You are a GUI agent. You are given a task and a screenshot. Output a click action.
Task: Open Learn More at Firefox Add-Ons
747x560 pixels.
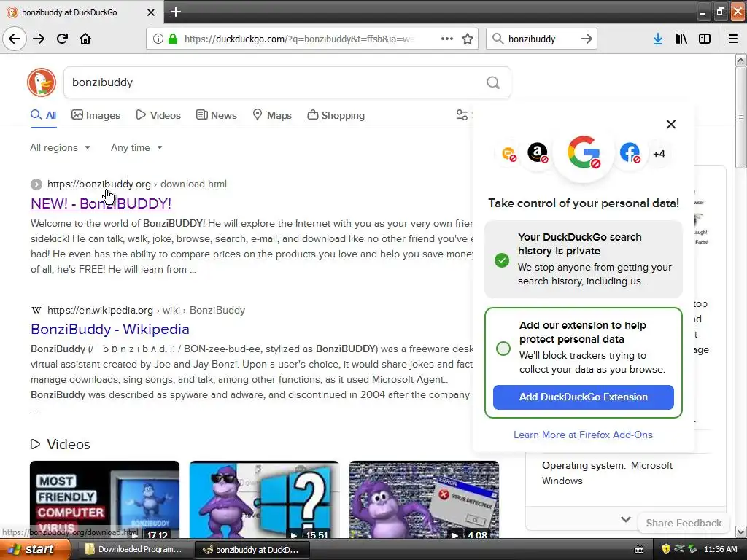583,435
